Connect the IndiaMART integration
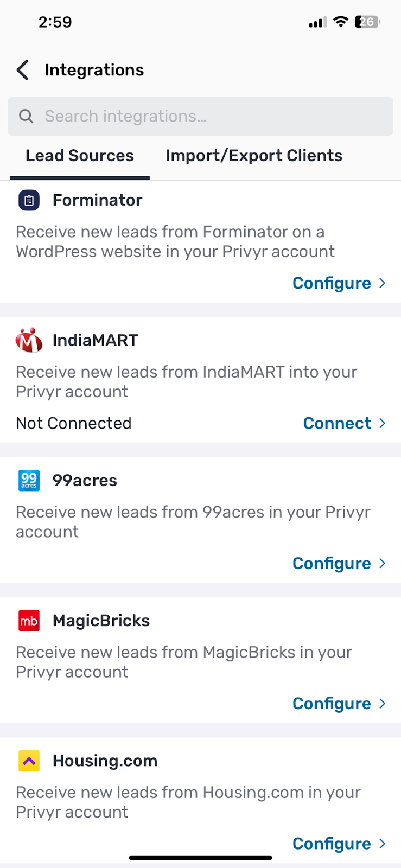 [337, 423]
